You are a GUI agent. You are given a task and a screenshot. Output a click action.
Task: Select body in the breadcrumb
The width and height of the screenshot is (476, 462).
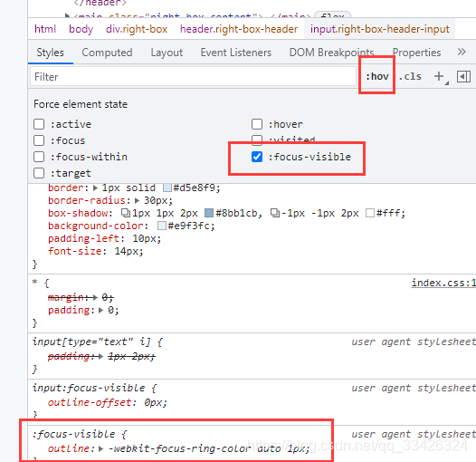[x=81, y=29]
